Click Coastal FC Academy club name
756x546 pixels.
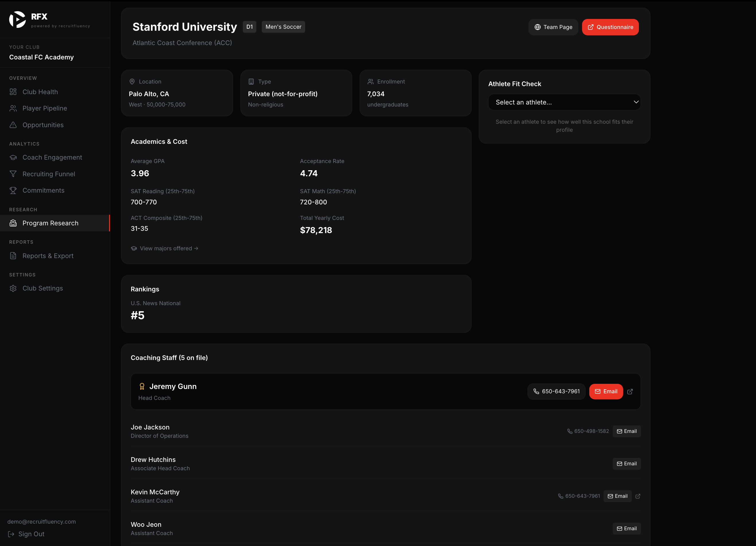pos(41,57)
